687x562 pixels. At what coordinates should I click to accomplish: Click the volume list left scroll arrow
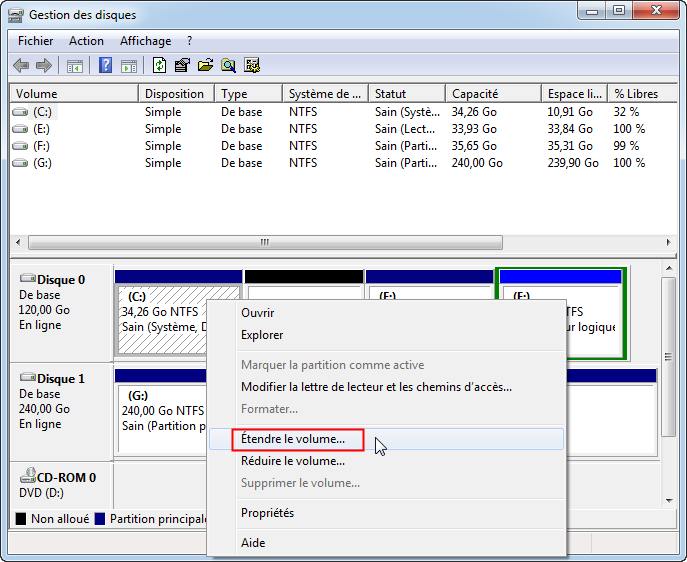click(x=18, y=242)
